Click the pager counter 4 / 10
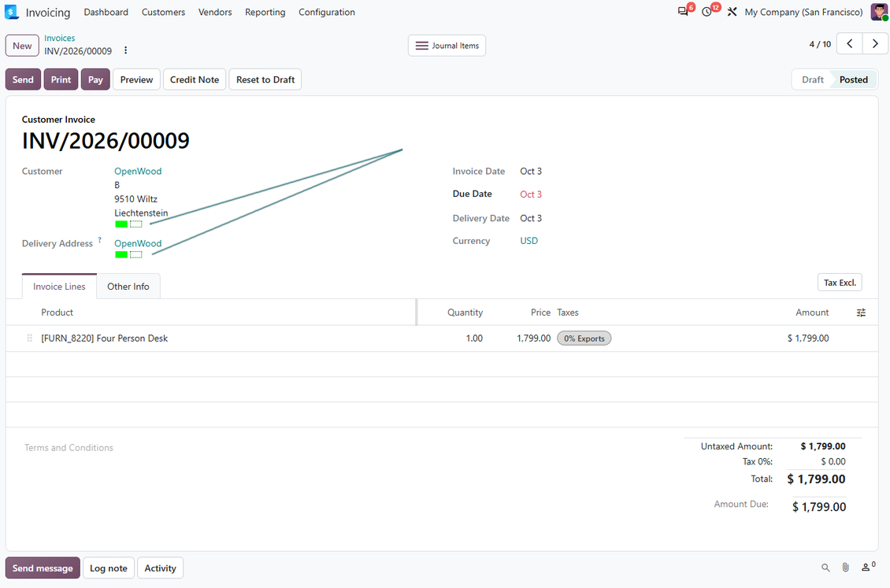 (820, 44)
